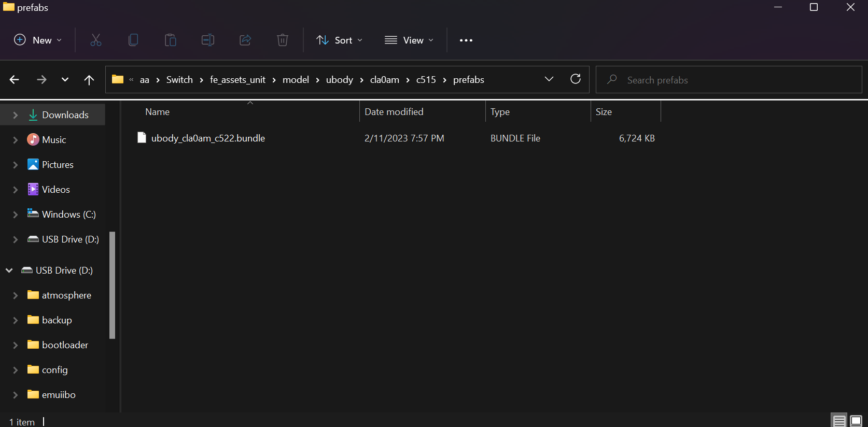
Task: Click the Cut scissors icon
Action: coord(96,40)
